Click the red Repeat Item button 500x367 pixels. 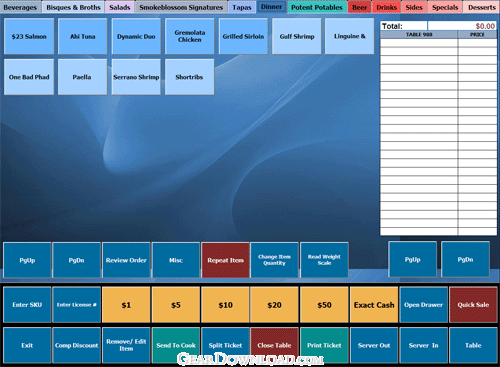pyautogui.click(x=225, y=260)
